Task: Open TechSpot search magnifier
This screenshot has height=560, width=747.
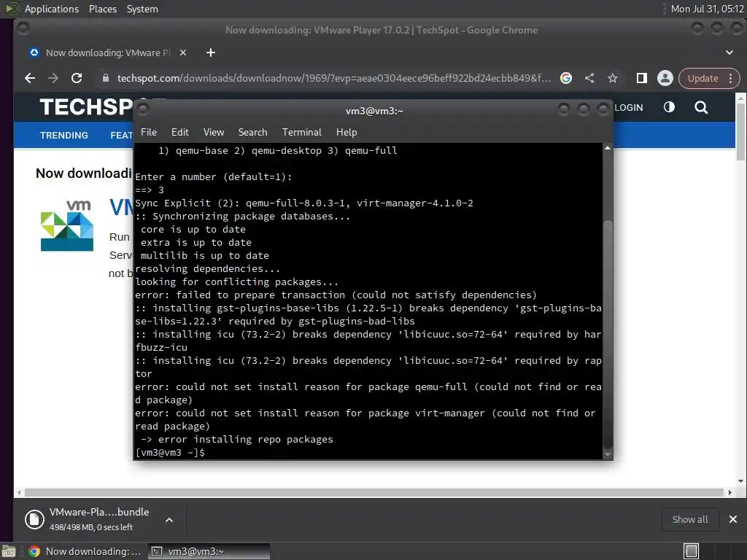Action: pos(701,108)
